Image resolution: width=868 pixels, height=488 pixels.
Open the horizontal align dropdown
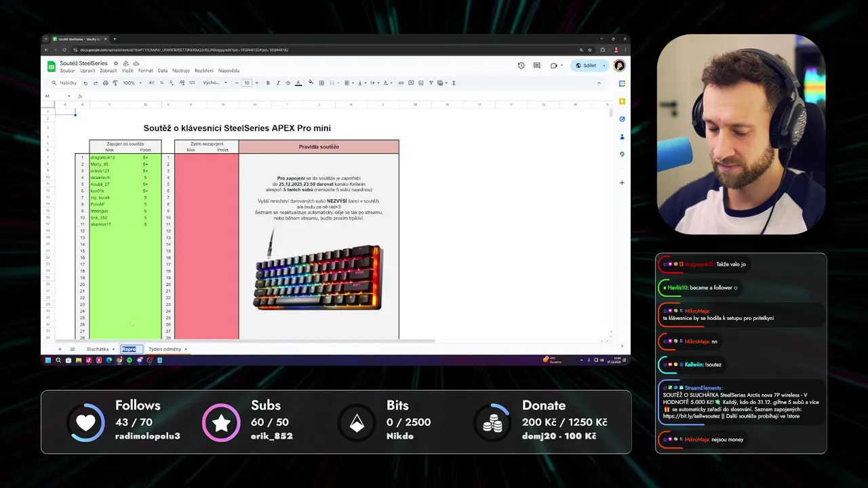point(348,83)
